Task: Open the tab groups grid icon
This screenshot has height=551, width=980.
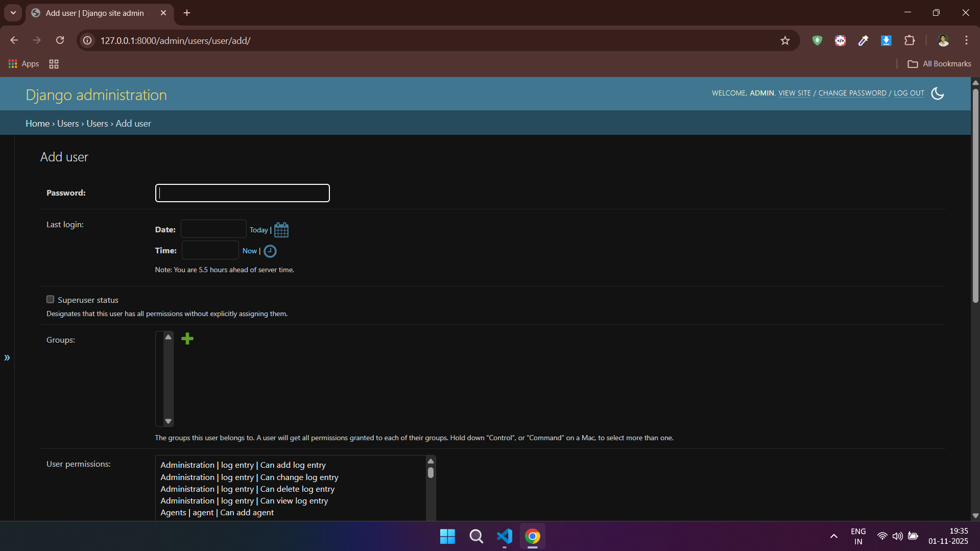Action: click(x=54, y=64)
